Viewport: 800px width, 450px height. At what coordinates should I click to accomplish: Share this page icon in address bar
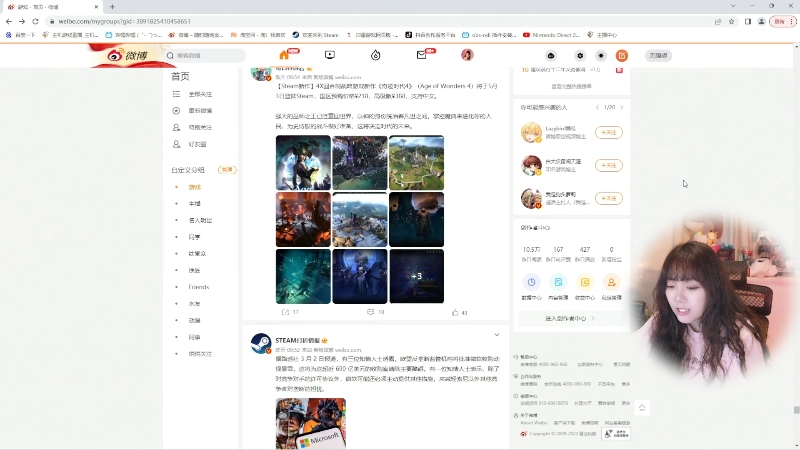pos(718,21)
